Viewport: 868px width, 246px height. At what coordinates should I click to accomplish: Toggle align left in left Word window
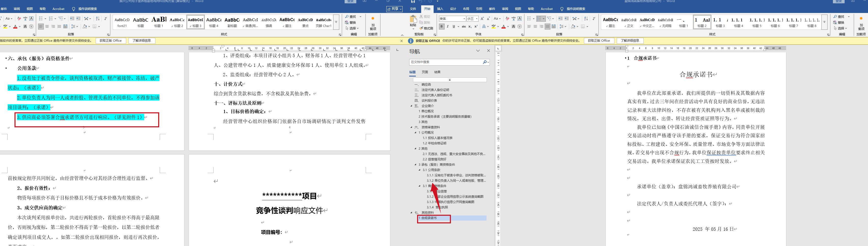41,27
